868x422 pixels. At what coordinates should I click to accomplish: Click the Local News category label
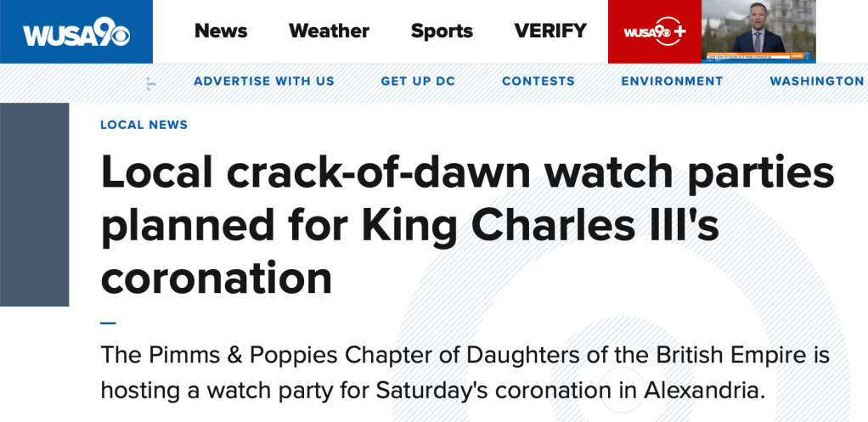click(144, 125)
